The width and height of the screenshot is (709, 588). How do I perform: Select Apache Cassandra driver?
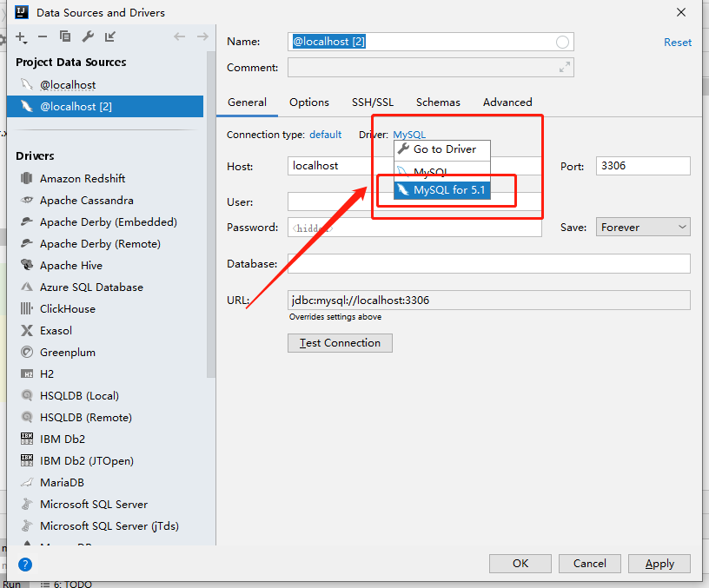pyautogui.click(x=86, y=201)
